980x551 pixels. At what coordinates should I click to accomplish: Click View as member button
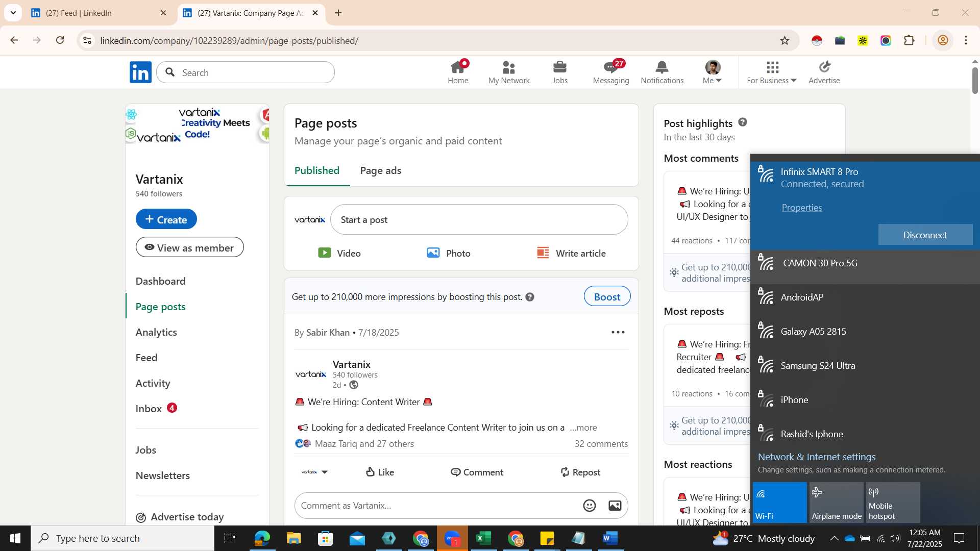point(189,247)
